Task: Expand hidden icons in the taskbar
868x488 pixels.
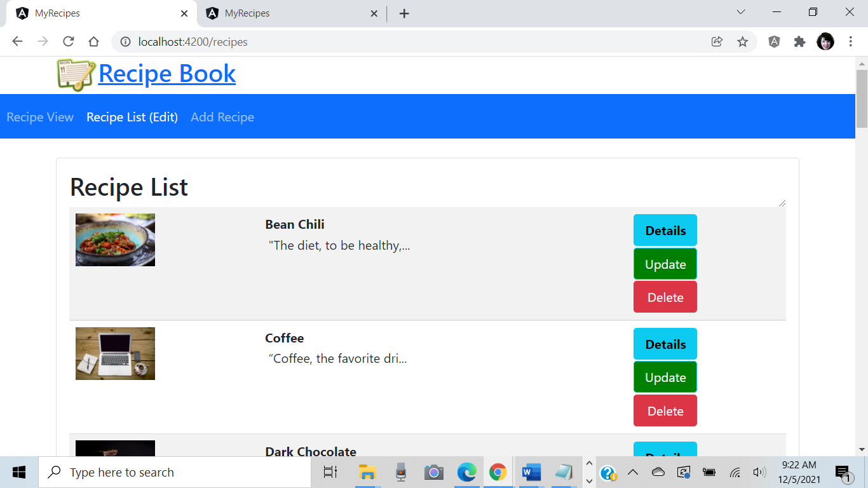Action: tap(633, 472)
